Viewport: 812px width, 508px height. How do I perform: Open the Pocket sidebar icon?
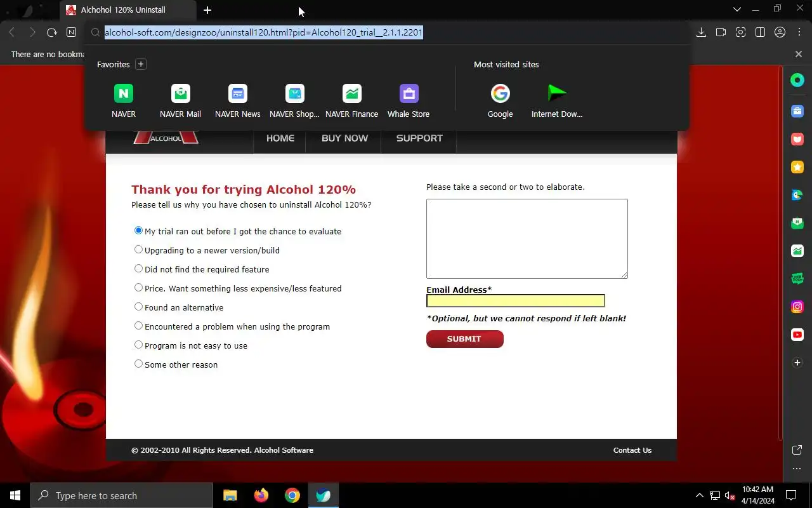click(x=797, y=139)
